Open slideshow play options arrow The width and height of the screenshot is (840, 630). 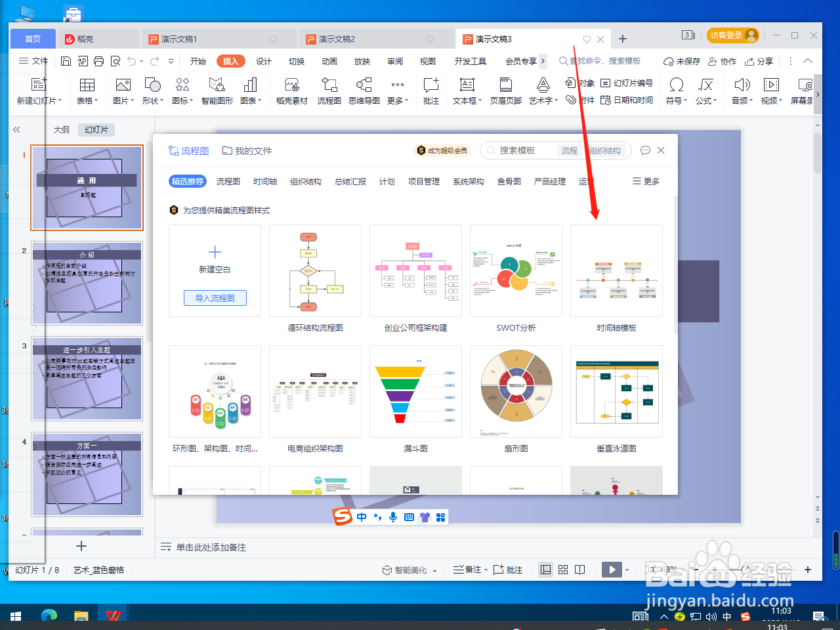[627, 570]
